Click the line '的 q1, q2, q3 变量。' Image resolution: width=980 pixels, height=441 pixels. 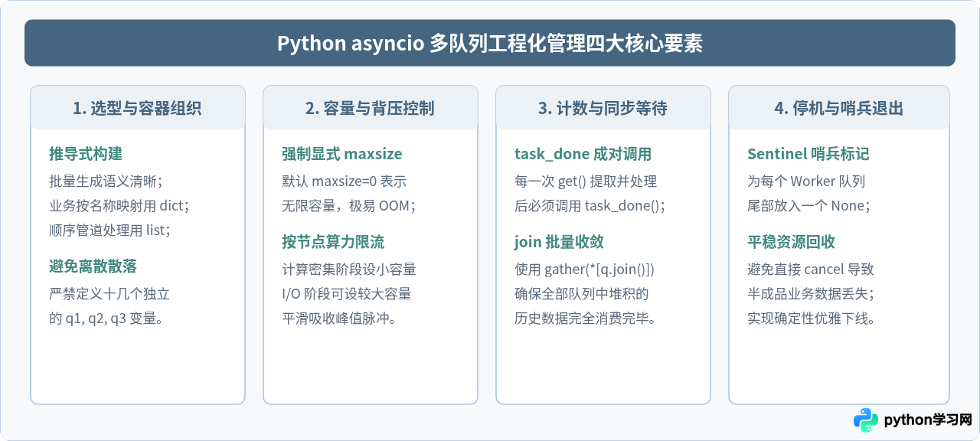[106, 318]
